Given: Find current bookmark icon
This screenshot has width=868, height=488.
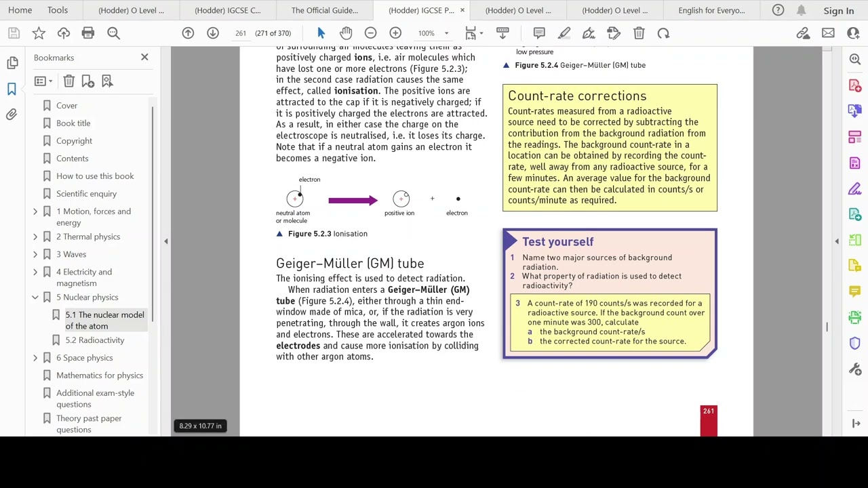Looking at the screenshot, I should click(107, 81).
